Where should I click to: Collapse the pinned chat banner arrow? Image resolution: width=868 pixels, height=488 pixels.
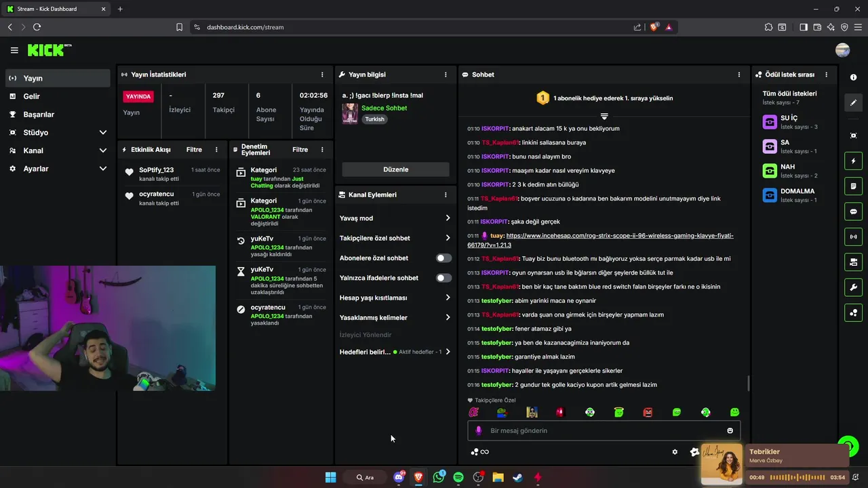pyautogui.click(x=604, y=117)
